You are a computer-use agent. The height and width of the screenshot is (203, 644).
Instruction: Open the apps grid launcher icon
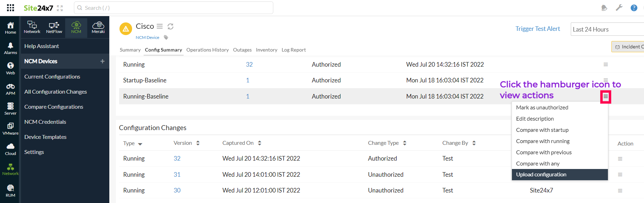click(x=11, y=8)
